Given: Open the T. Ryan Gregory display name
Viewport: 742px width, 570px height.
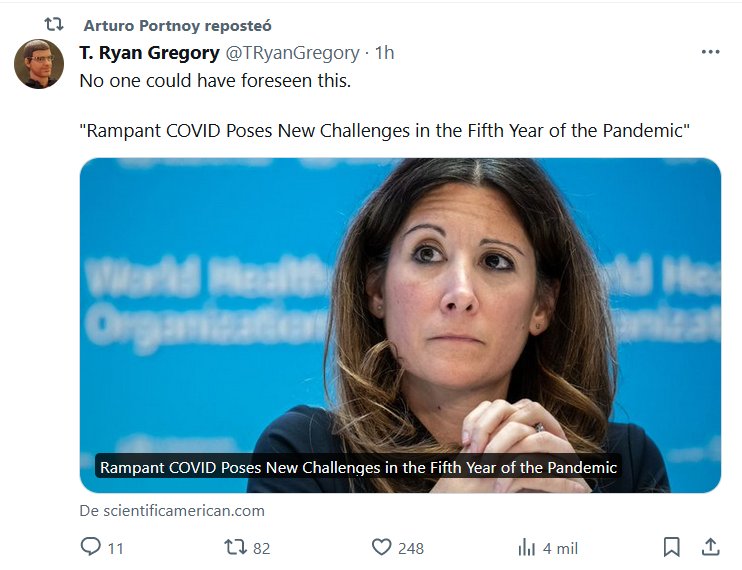Looking at the screenshot, I should tap(149, 53).
